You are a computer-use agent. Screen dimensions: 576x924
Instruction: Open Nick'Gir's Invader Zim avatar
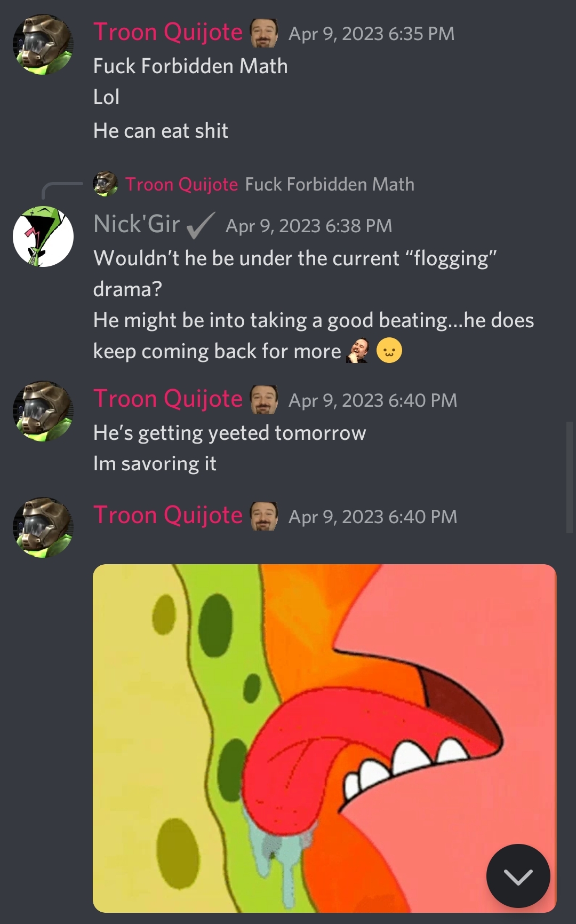pos(43,236)
